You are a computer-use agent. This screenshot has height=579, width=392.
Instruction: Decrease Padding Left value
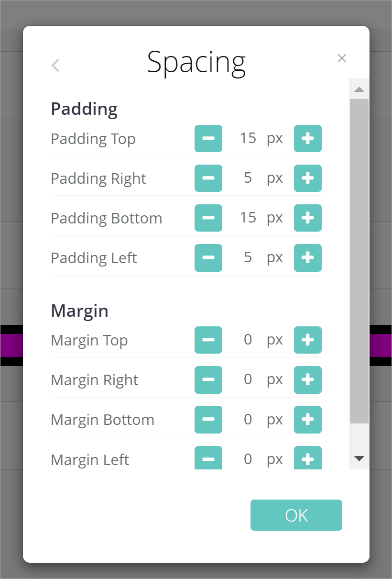[208, 258]
